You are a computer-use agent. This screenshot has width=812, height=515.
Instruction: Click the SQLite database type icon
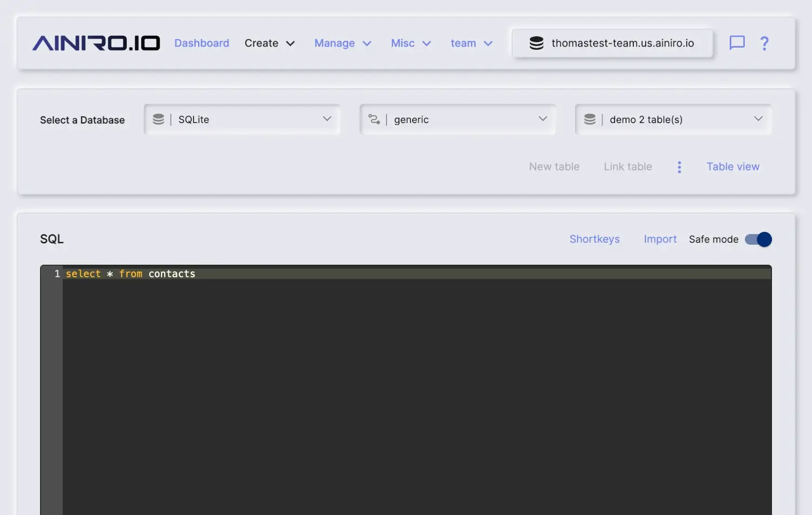click(x=159, y=119)
